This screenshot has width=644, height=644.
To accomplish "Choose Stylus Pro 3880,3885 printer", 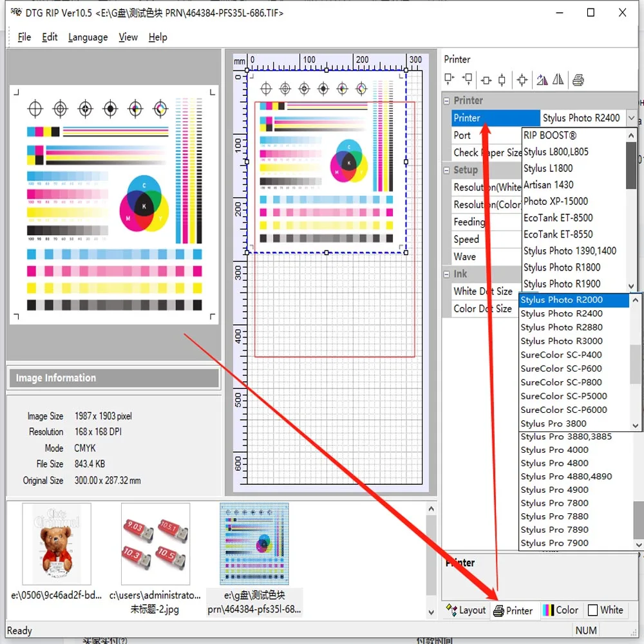I will pos(576,437).
